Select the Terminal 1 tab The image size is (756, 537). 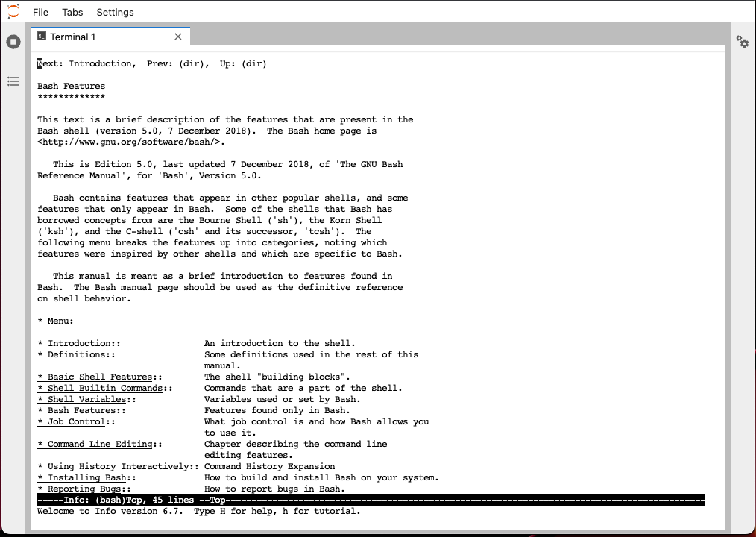110,37
